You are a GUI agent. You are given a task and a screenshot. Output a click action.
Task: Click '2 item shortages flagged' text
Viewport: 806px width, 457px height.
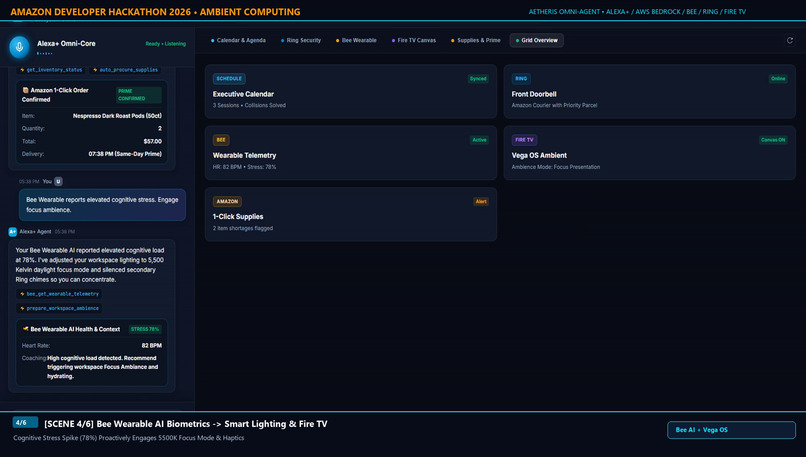(x=243, y=228)
